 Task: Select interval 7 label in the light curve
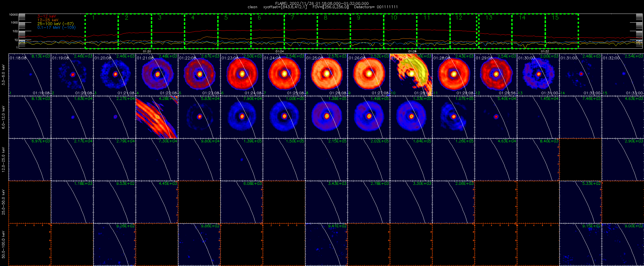coord(292,18)
